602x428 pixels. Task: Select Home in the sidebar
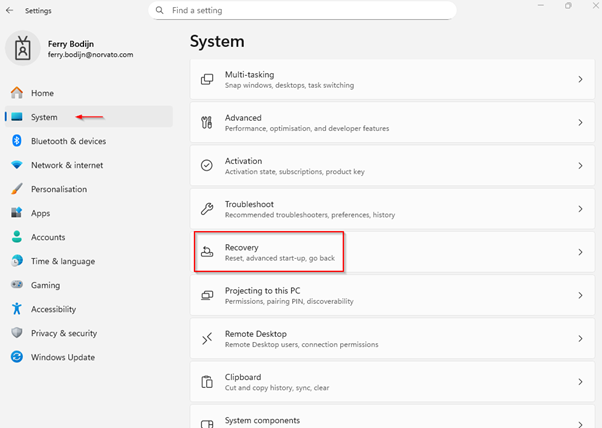[42, 93]
